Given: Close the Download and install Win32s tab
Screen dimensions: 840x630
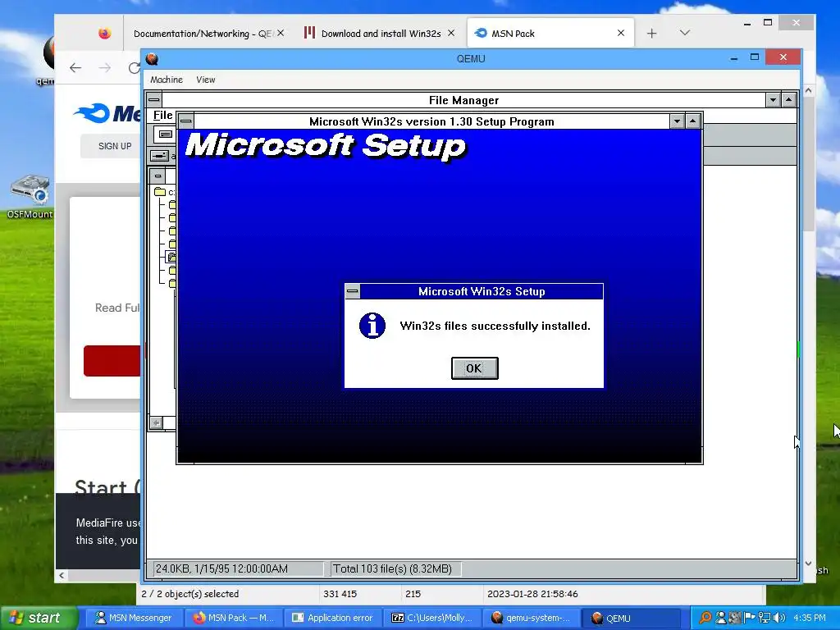Looking at the screenshot, I should [x=451, y=33].
